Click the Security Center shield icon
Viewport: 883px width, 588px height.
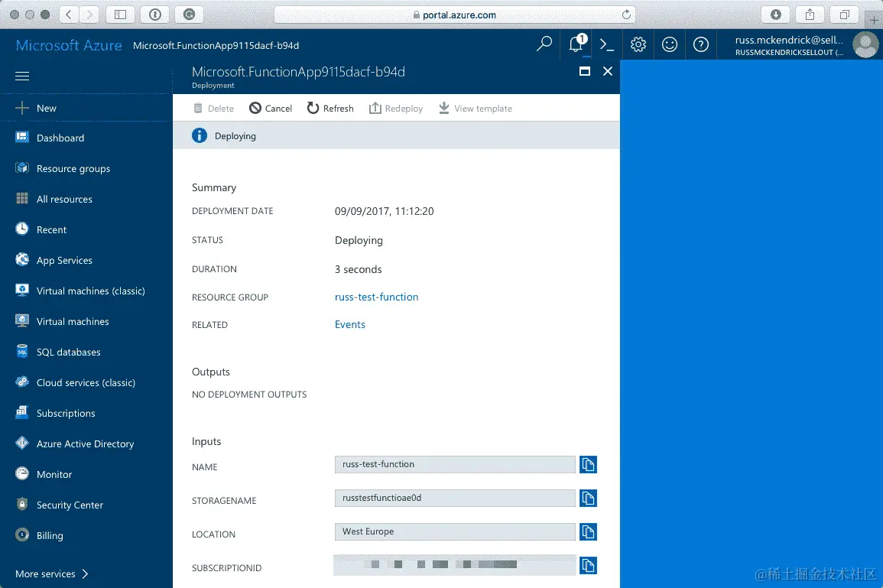22,504
